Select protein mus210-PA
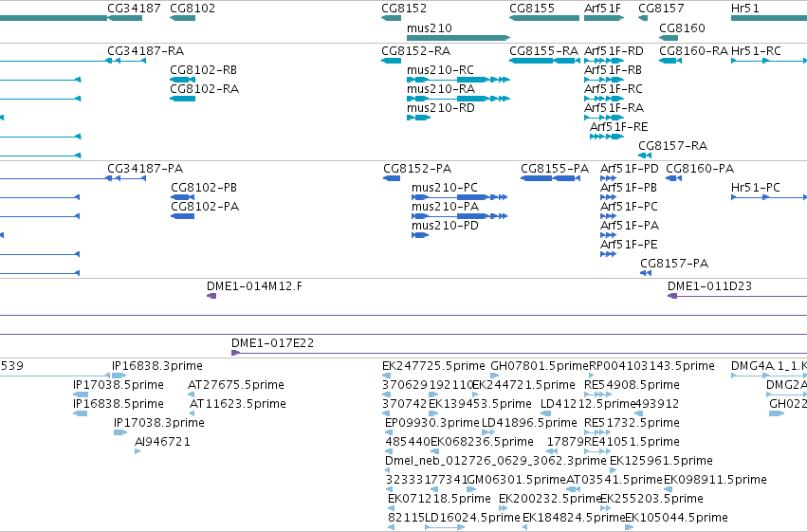807x532 pixels. 445,207
